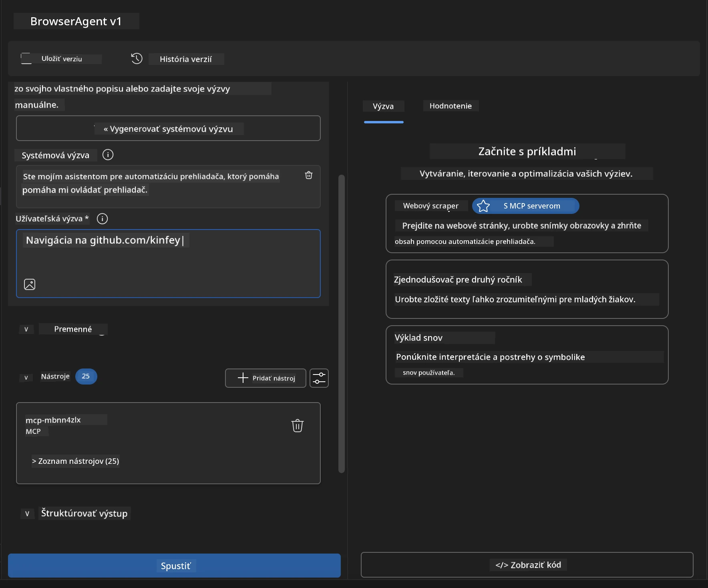Click the Pridať nástroj button
708x588 pixels.
pos(265,378)
